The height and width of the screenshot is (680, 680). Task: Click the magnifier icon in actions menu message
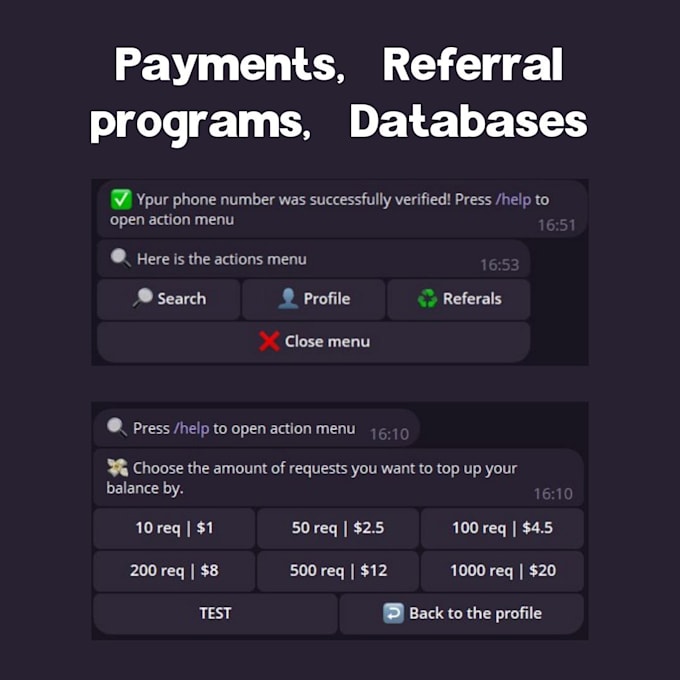[x=120, y=258]
